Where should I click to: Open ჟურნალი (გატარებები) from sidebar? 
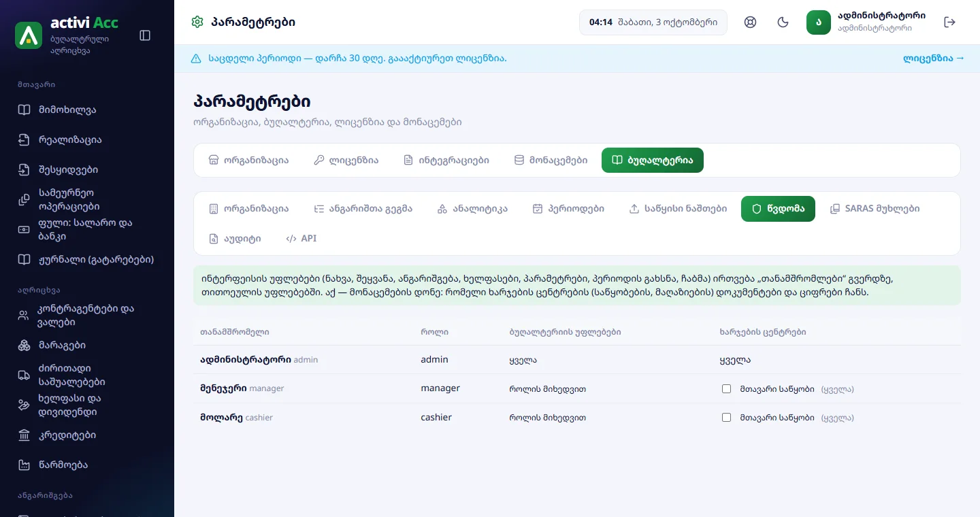(87, 259)
